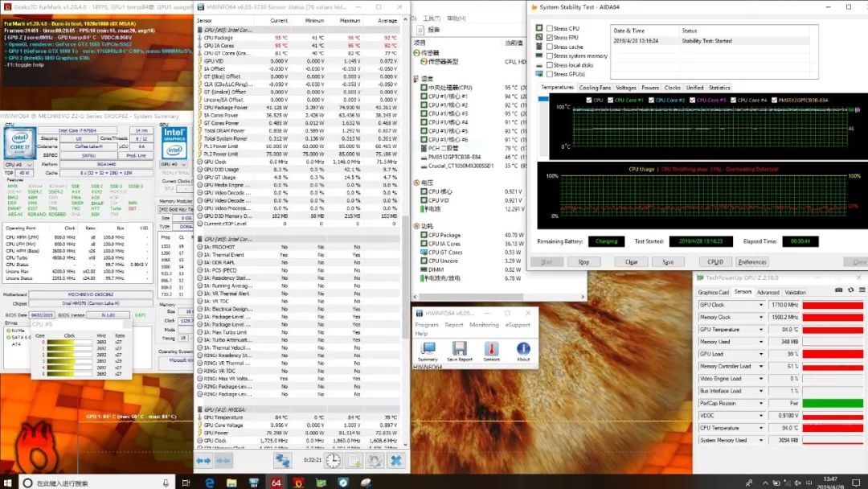This screenshot has height=489, width=868.
Task: Click the About info icon
Action: 523,349
